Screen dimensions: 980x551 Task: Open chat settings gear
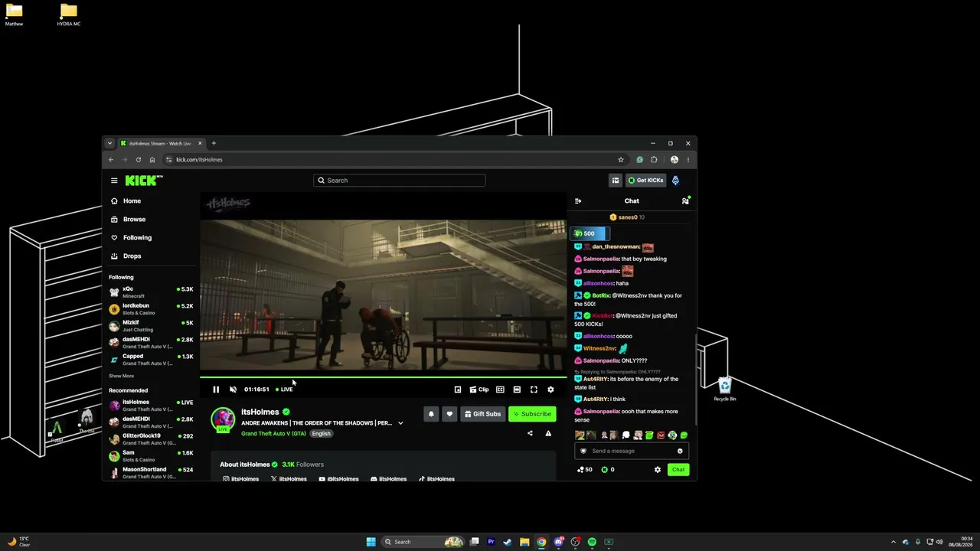(x=657, y=470)
